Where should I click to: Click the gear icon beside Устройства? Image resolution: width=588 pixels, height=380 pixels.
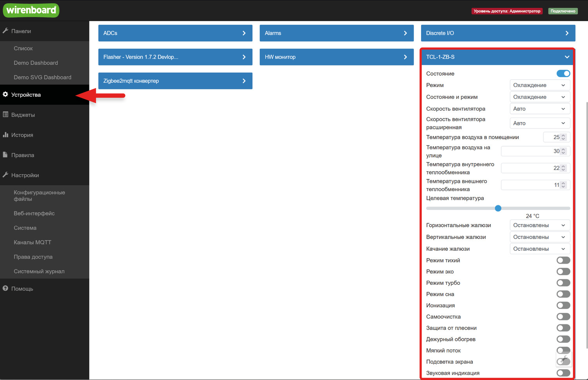(x=5, y=94)
